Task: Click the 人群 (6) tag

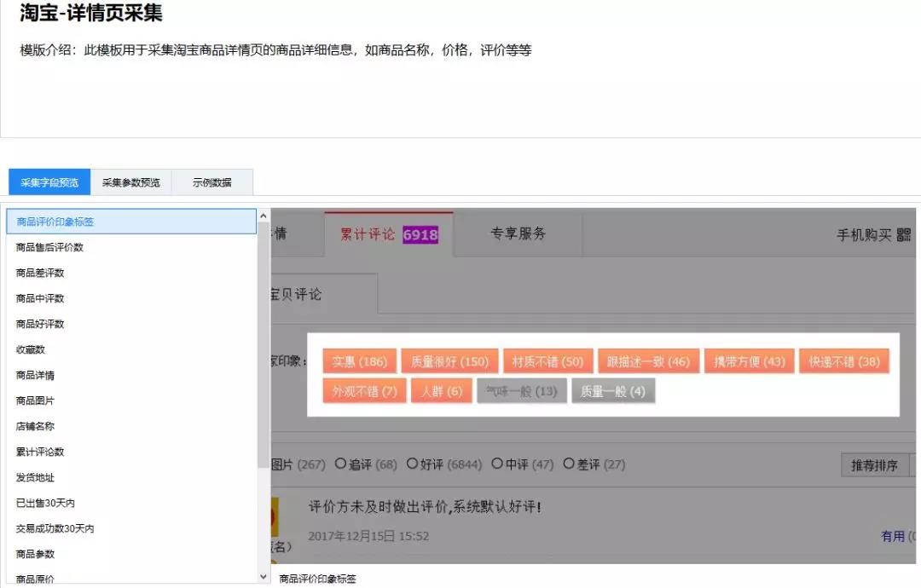Action: pyautogui.click(x=442, y=391)
